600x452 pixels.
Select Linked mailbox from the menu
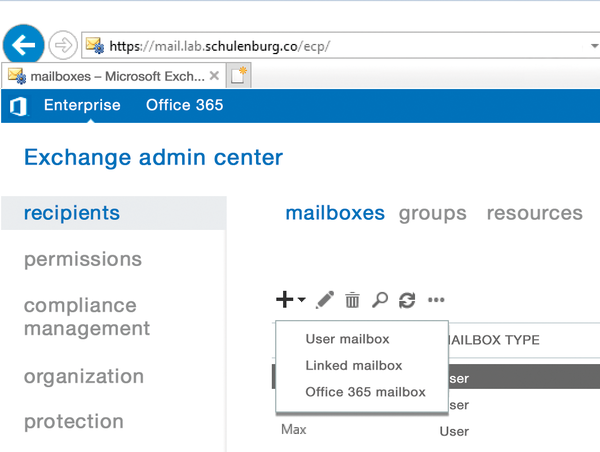click(x=354, y=366)
